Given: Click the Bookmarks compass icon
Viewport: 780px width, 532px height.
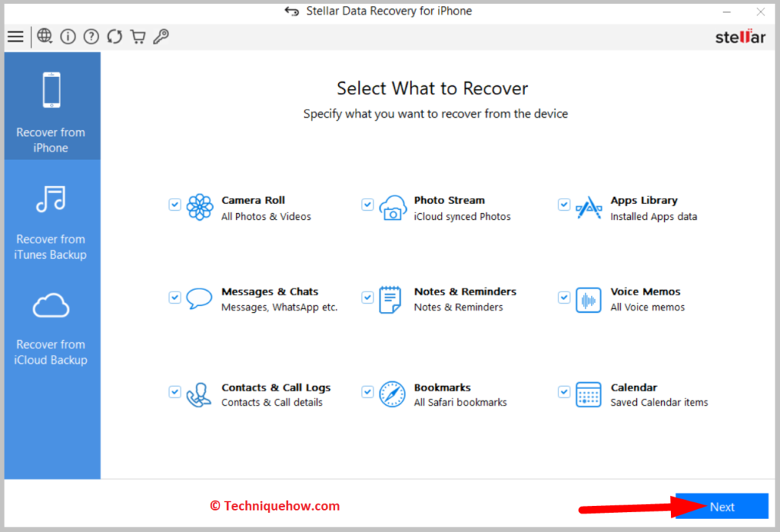Looking at the screenshot, I should pyautogui.click(x=392, y=394).
